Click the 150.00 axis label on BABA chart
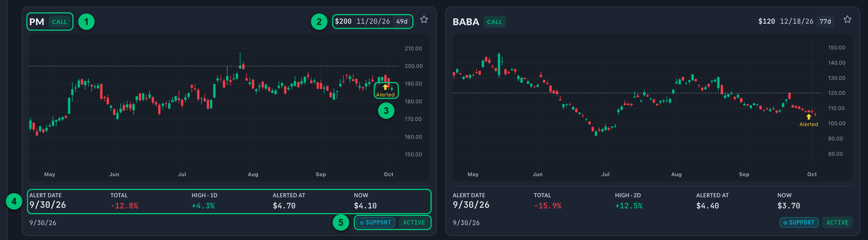868x240 pixels. (x=837, y=48)
